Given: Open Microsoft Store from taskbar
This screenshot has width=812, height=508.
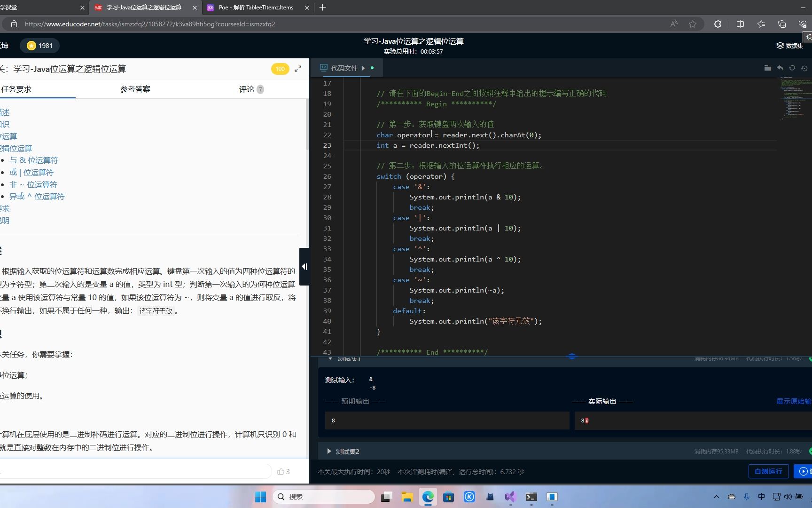Looking at the screenshot, I should coord(448,497).
